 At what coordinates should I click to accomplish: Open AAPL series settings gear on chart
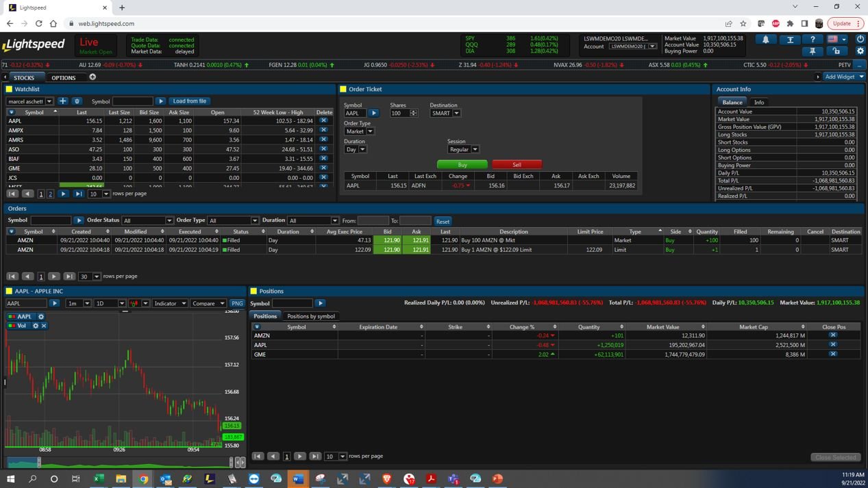coord(41,317)
